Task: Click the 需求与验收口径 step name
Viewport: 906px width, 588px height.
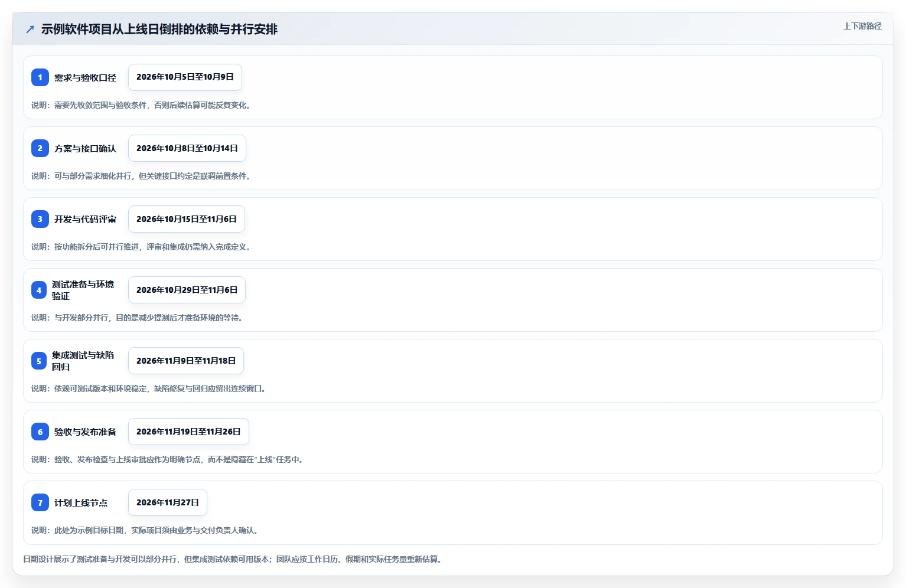Action: click(85, 77)
